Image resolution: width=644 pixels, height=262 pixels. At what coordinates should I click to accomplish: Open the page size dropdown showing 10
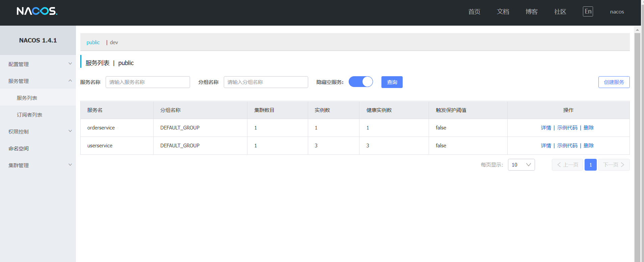(521, 165)
